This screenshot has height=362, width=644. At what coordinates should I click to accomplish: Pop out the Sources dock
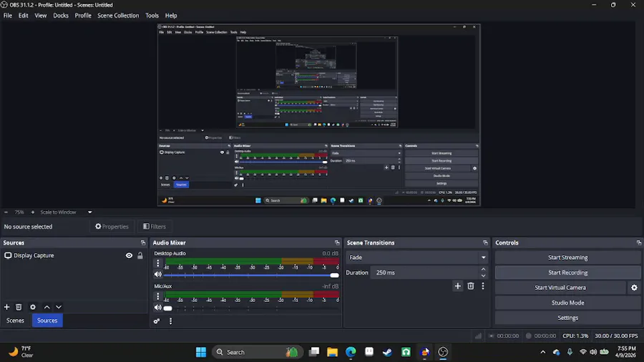tap(143, 243)
